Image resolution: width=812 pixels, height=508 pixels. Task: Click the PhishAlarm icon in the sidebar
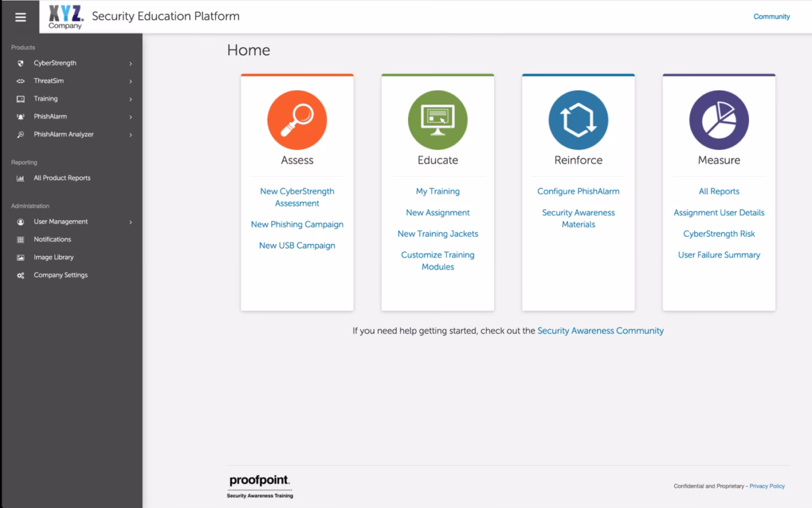pos(20,116)
